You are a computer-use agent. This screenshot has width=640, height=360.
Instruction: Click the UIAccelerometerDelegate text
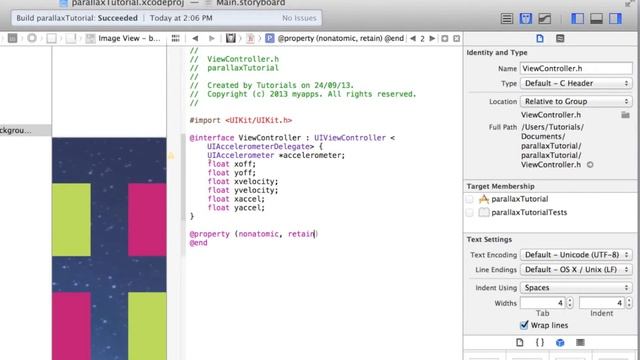[x=260, y=147]
